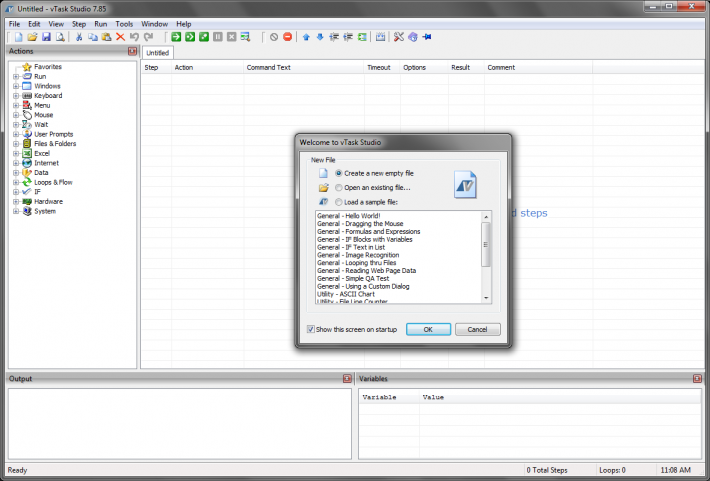Viewport: 710px width, 481px height.
Task: Open the Window menu
Action: [154, 24]
